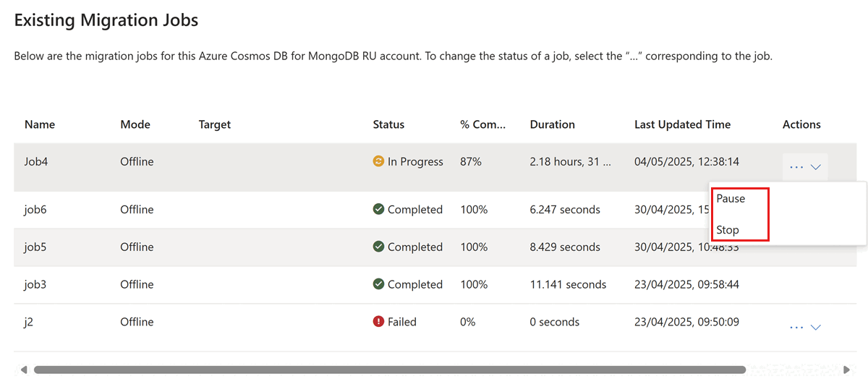Collapse the Job4 actions chevron

(816, 167)
